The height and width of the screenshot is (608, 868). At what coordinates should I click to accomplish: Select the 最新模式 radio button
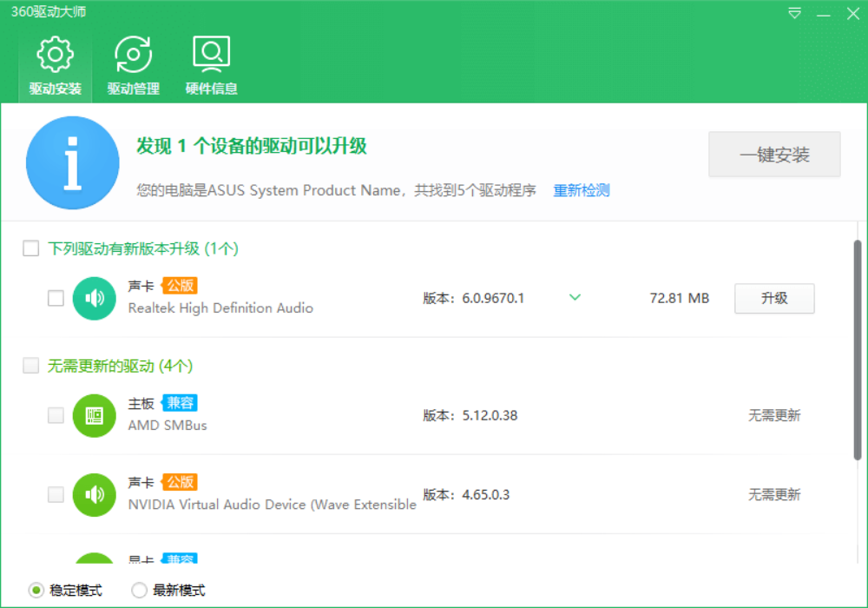(x=139, y=591)
